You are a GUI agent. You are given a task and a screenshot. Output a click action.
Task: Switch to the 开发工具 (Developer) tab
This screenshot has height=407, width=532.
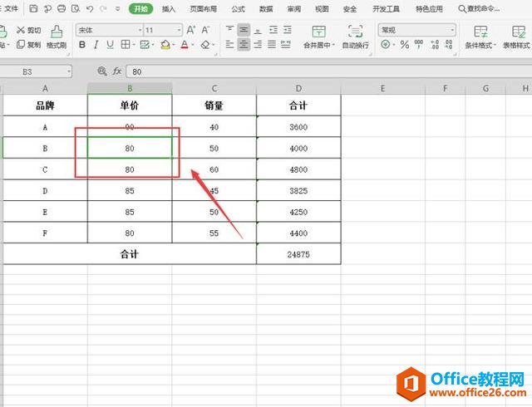coord(386,9)
